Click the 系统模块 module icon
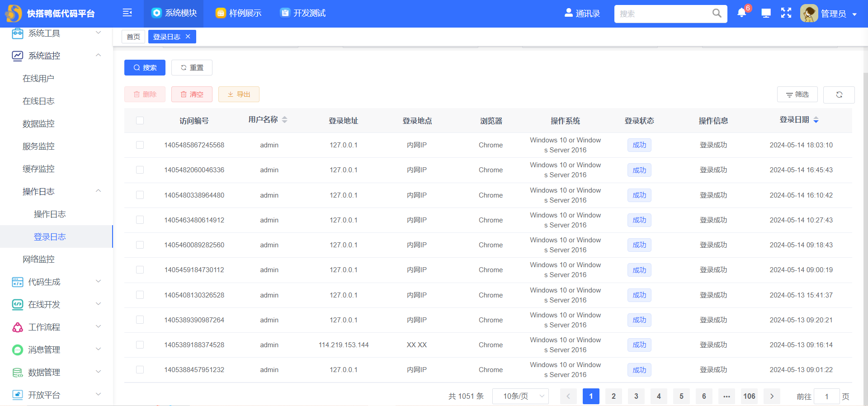868x406 pixels. pyautogui.click(x=156, y=13)
